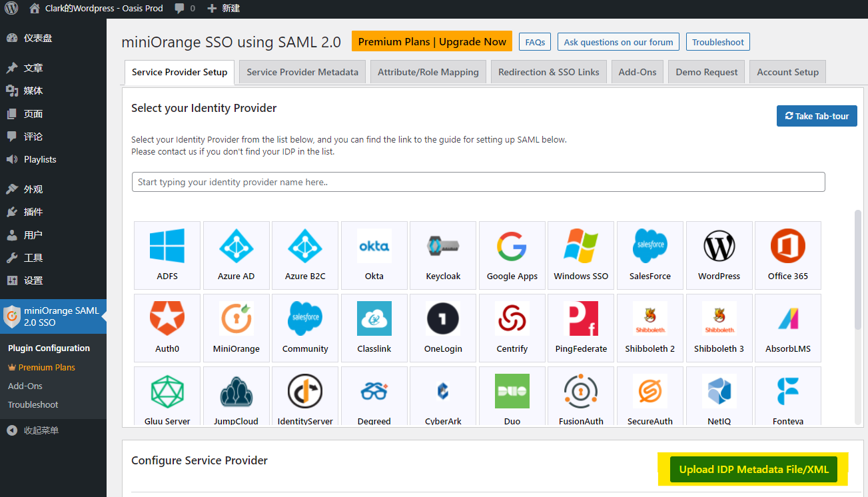Click Upload IDP Metadata File/XML button
The height and width of the screenshot is (497, 868).
[x=753, y=469]
